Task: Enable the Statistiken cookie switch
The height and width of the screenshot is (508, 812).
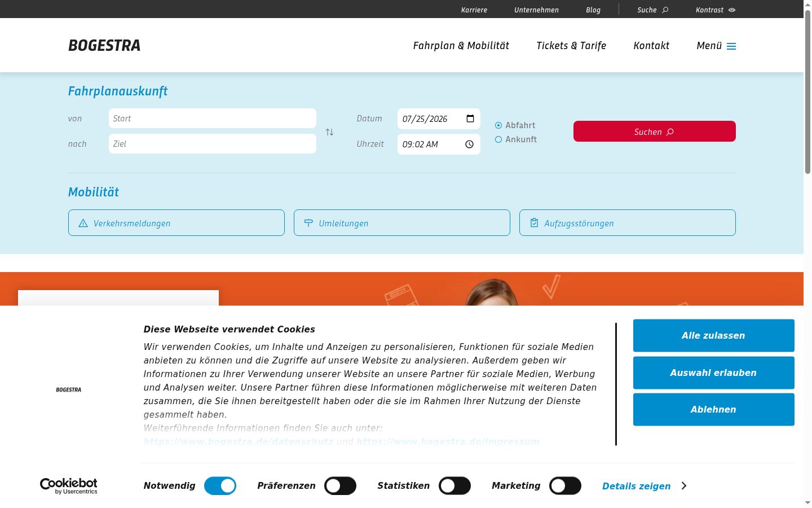Action: pyautogui.click(x=454, y=486)
